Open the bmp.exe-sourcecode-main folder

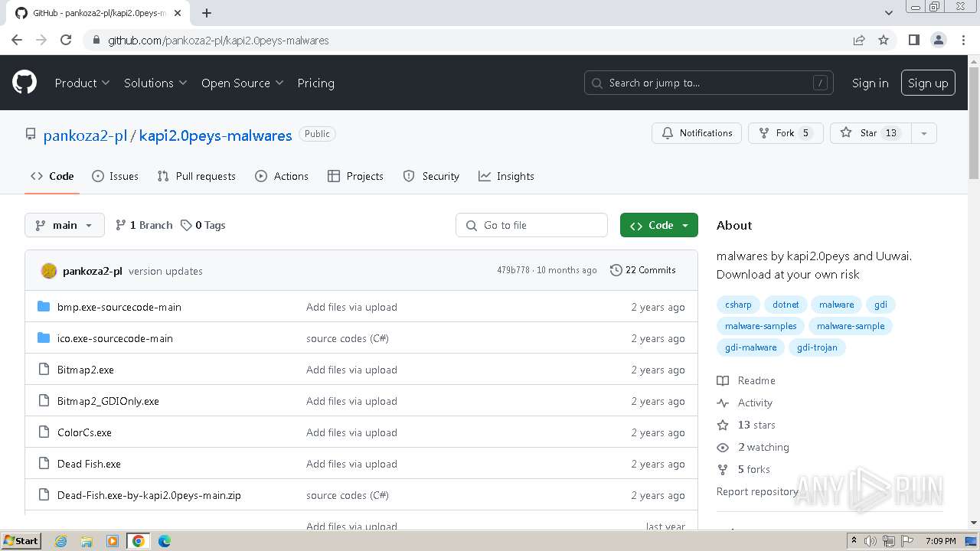pos(119,307)
